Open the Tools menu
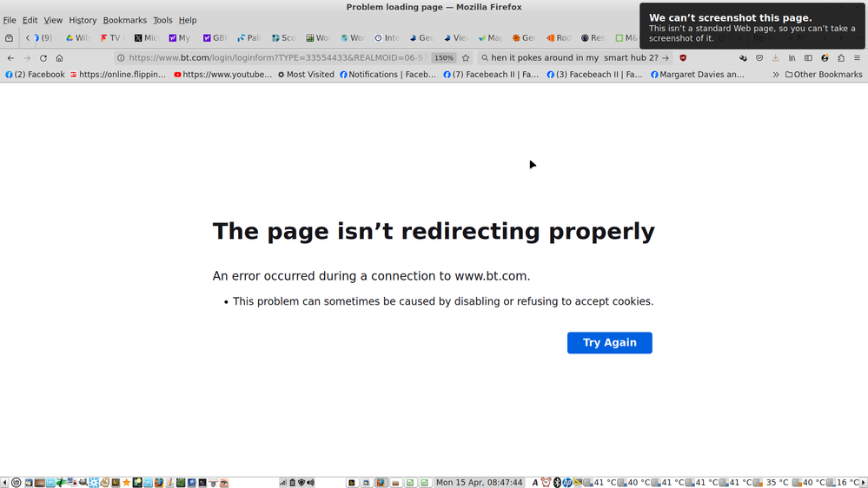The width and height of the screenshot is (868, 488). pos(162,20)
